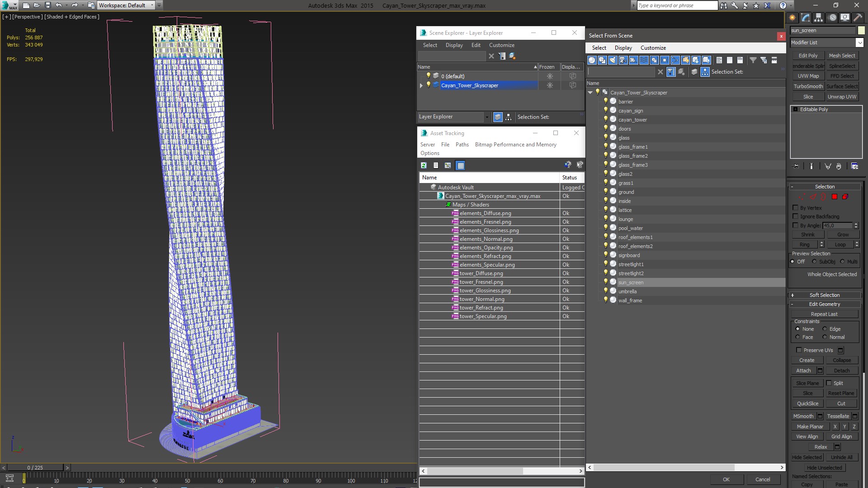The image size is (868, 488).
Task: Click the Unwrap UVW modifier button
Action: coord(842,97)
